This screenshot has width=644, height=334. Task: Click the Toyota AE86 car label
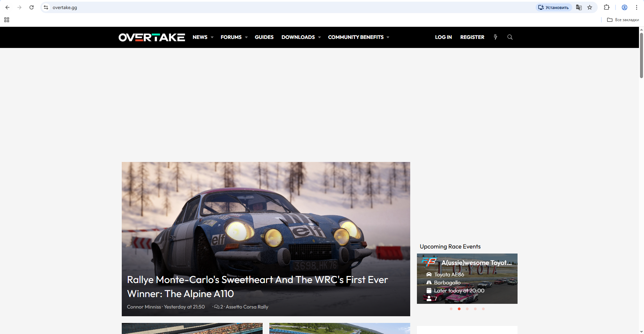pyautogui.click(x=449, y=275)
